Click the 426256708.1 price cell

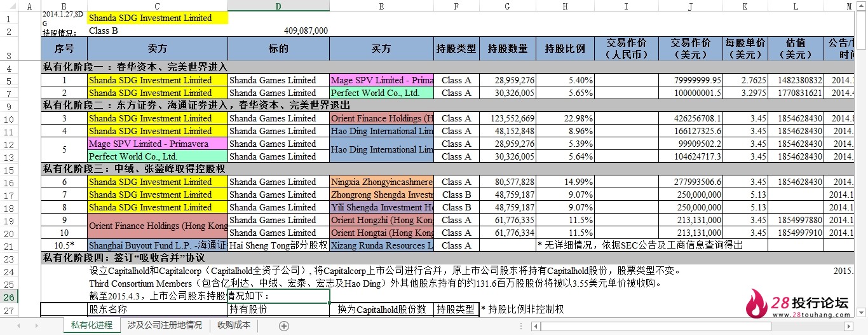pos(690,118)
